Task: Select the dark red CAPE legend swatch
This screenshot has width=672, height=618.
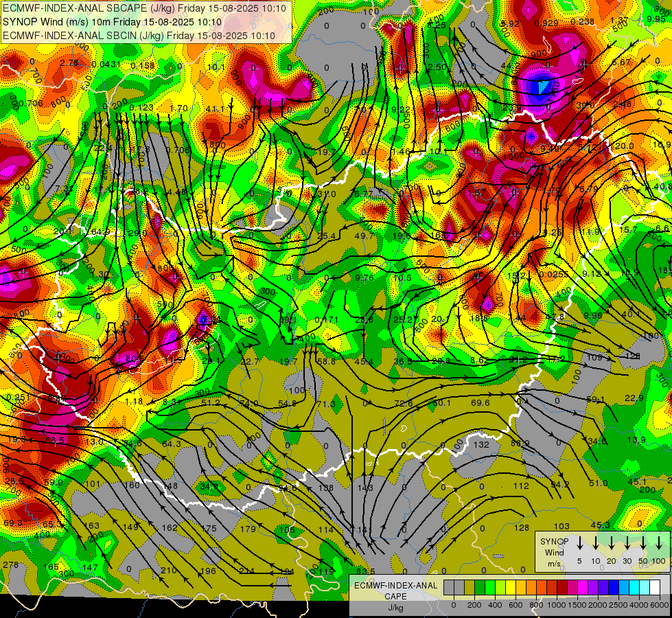Action: [562, 587]
